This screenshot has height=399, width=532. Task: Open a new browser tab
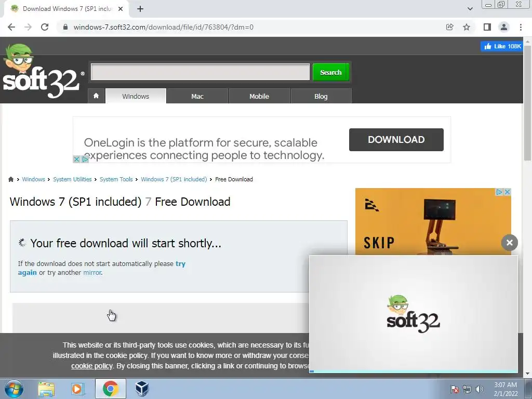click(x=140, y=9)
